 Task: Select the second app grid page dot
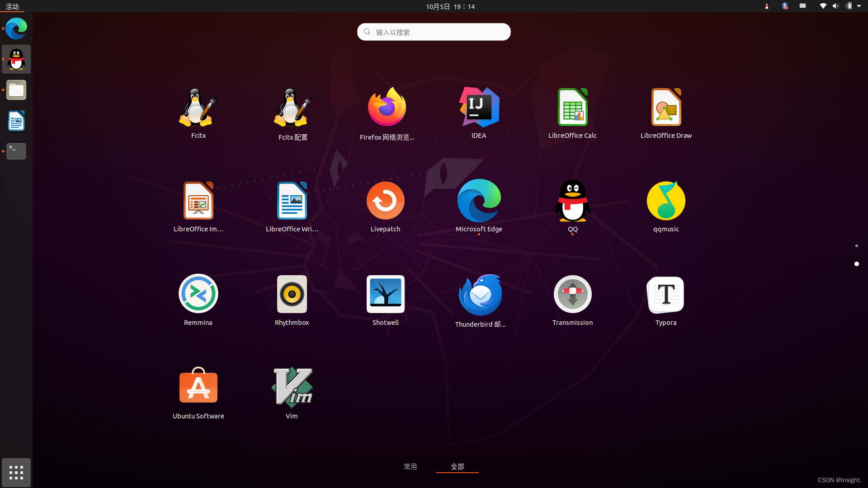(856, 264)
